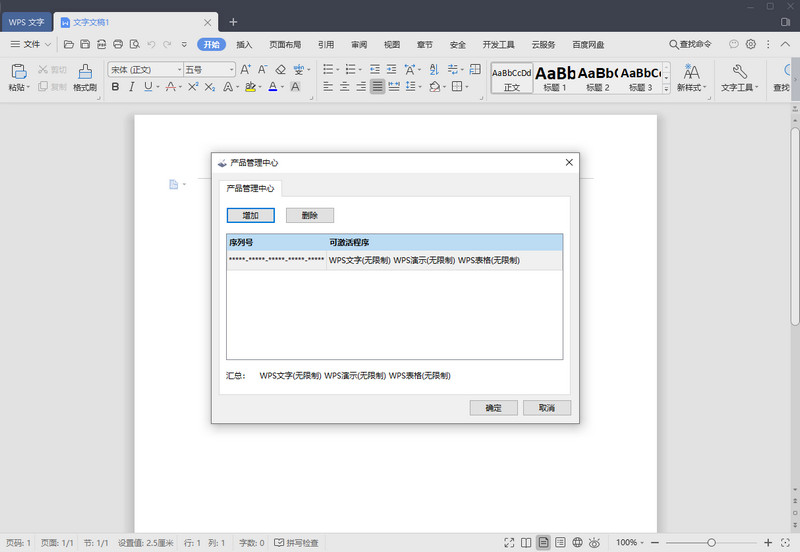Open the 开发工具 ribbon tab
The image size is (800, 552).
pos(498,44)
